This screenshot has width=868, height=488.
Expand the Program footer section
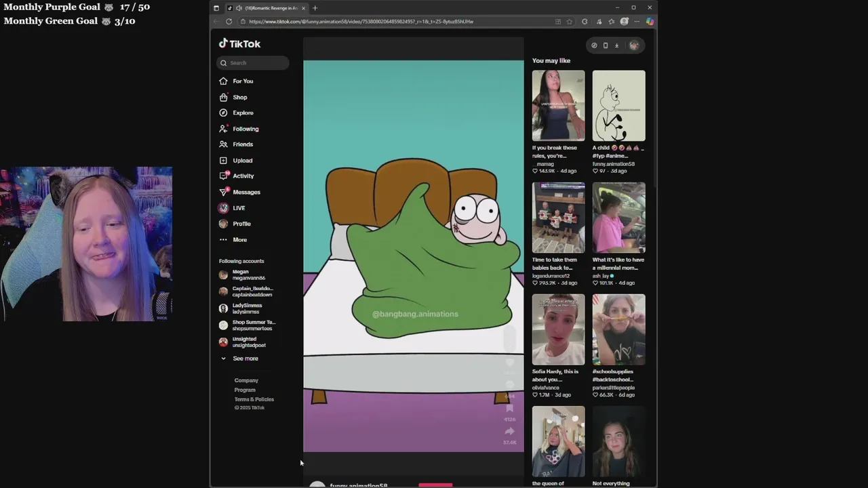245,390
